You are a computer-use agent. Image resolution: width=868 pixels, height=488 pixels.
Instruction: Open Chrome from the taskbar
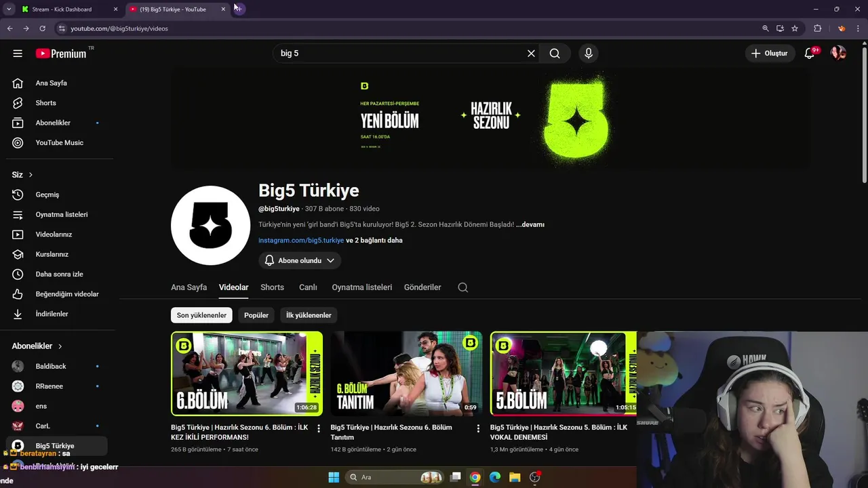pyautogui.click(x=475, y=477)
